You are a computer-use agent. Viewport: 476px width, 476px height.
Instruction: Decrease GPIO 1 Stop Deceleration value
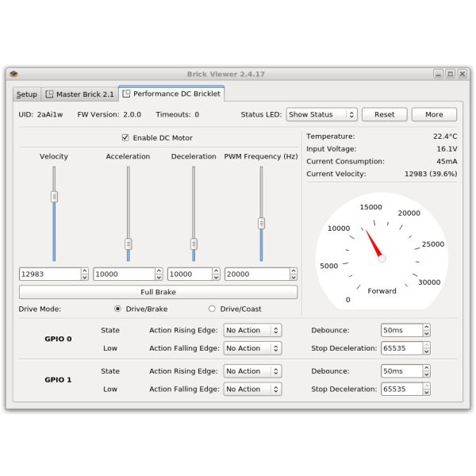[x=427, y=392]
